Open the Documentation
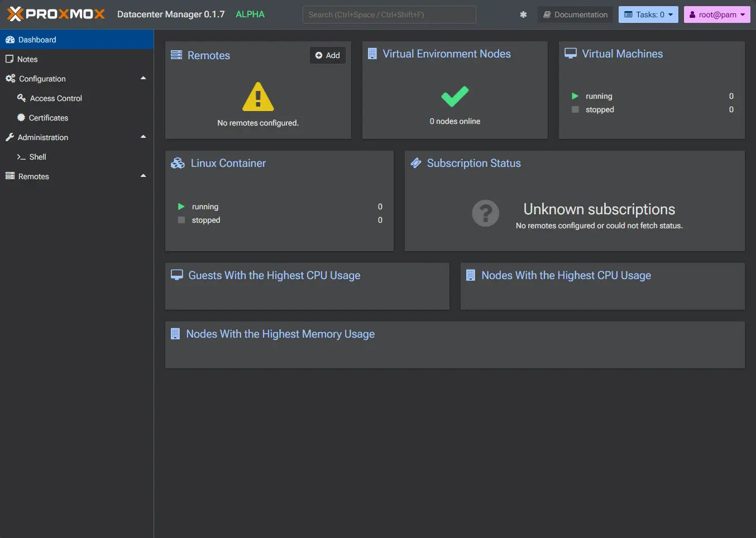 575,15
